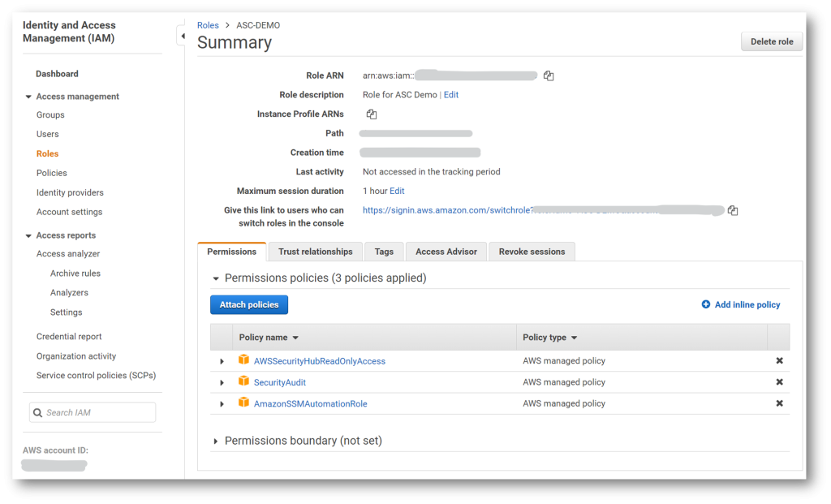Open Policies in the sidebar

click(x=52, y=173)
